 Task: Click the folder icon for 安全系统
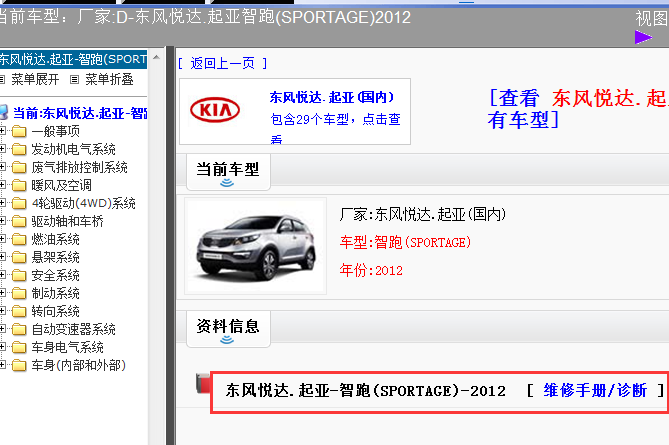tap(19, 275)
